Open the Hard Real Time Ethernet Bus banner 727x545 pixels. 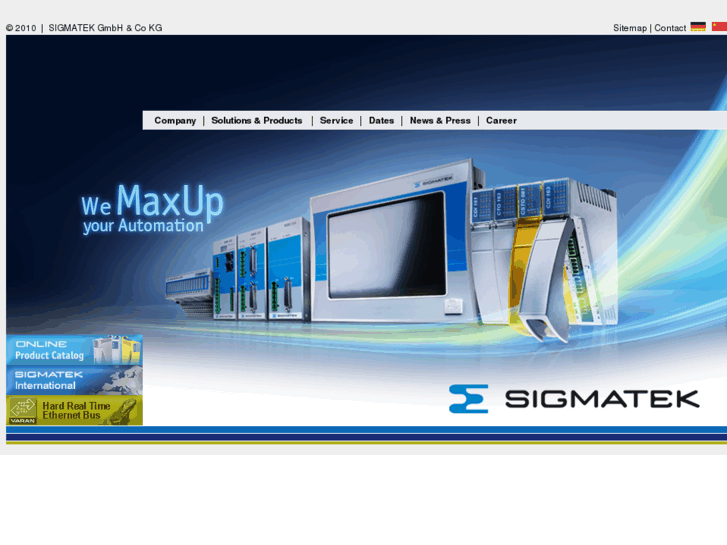click(x=74, y=410)
